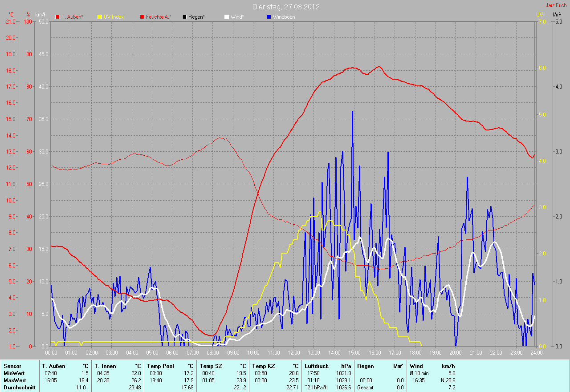Select the 'T. Außen*' legend label
This screenshot has width=570, height=392.
tap(72, 17)
